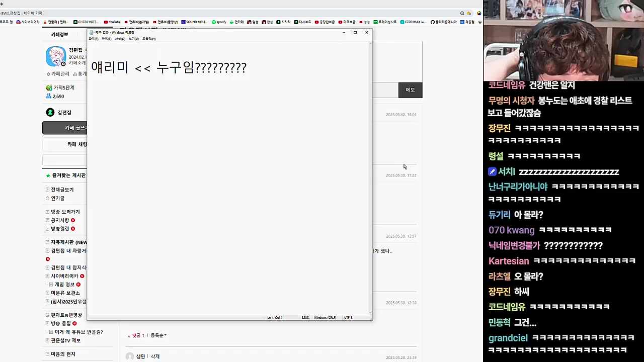The width and height of the screenshot is (644, 362).
Task: Open the 인기글 board
Action: click(x=57, y=198)
